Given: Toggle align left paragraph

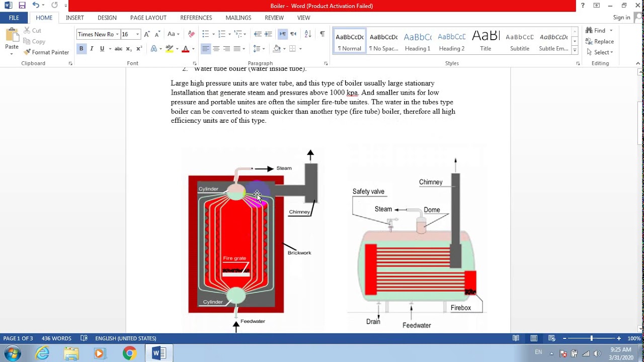Looking at the screenshot, I should 205,49.
